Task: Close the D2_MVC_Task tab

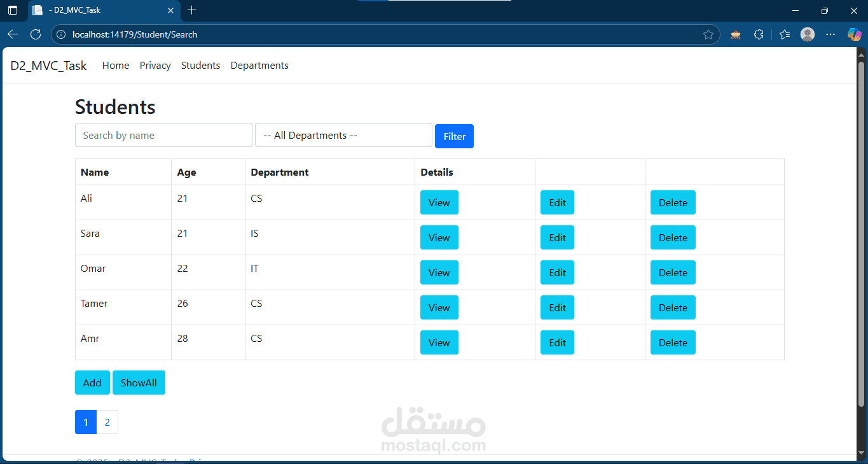Action: click(x=170, y=10)
